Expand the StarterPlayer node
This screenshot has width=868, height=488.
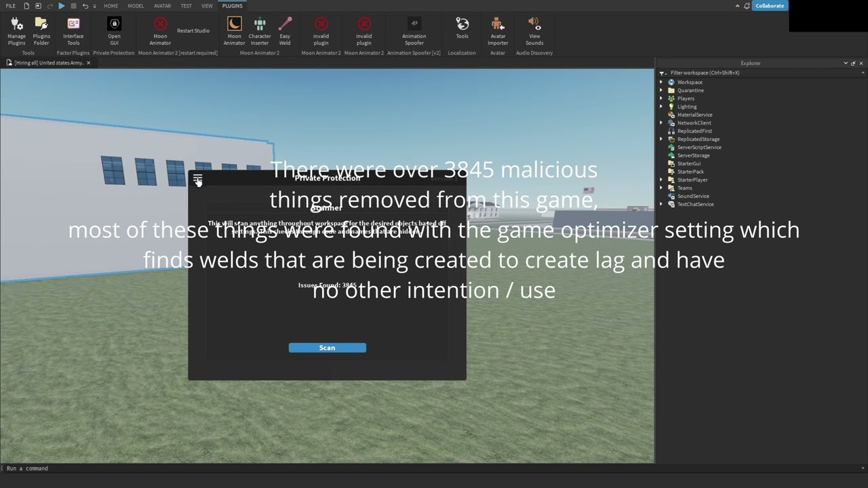[x=661, y=180]
